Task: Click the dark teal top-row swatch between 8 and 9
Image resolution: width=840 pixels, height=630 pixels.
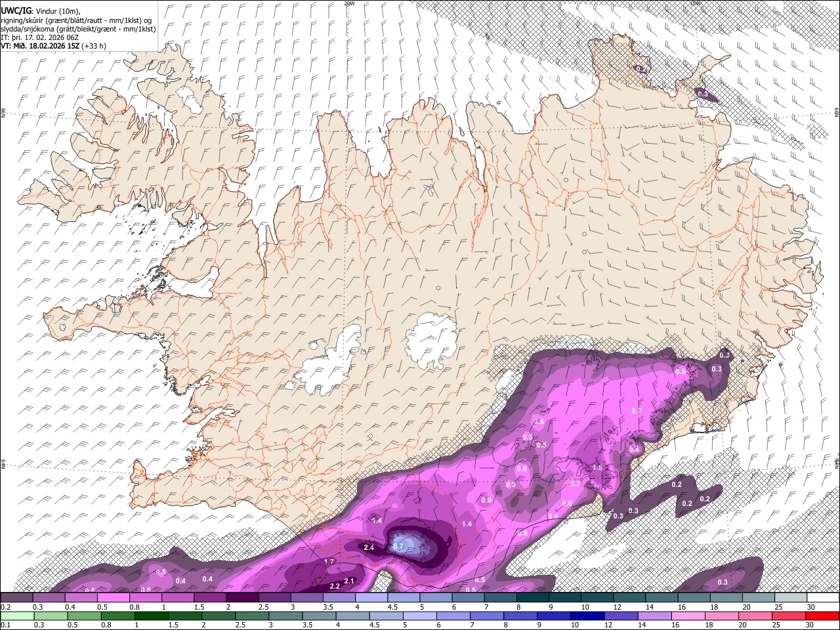Action: [533, 598]
